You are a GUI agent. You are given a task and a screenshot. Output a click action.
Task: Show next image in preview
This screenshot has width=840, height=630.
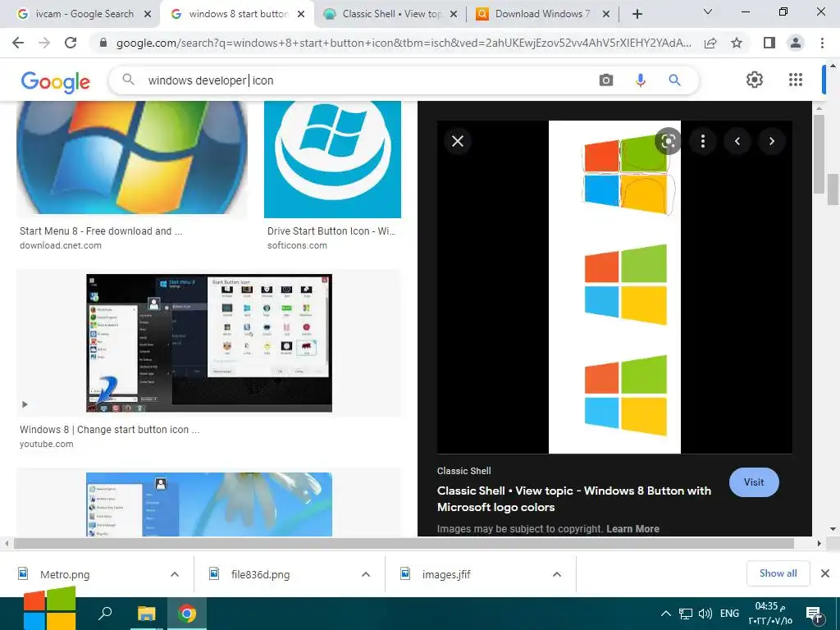(x=771, y=141)
